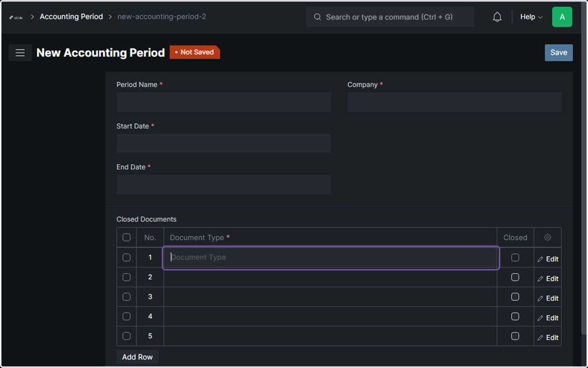The height and width of the screenshot is (368, 588).
Task: Toggle the sidebar hamburger menu icon
Action: point(20,53)
